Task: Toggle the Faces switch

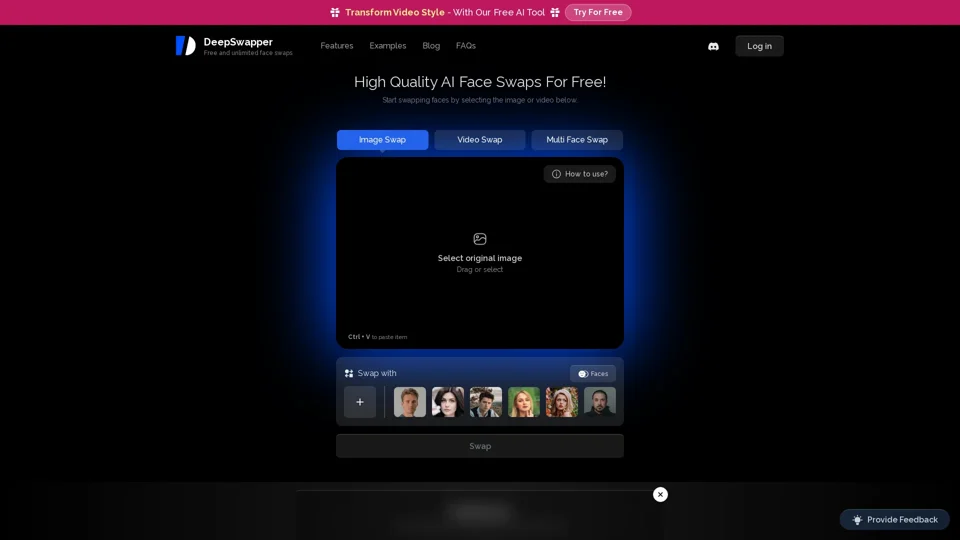Action: [x=583, y=374]
